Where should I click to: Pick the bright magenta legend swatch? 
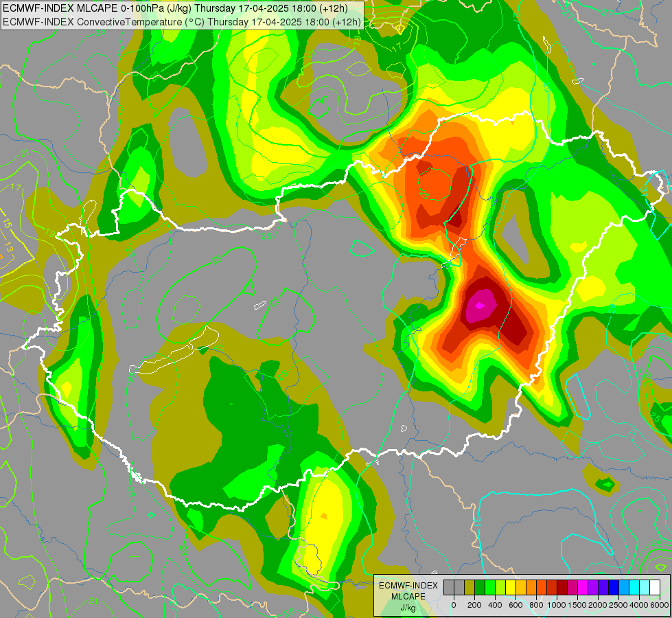click(x=583, y=587)
